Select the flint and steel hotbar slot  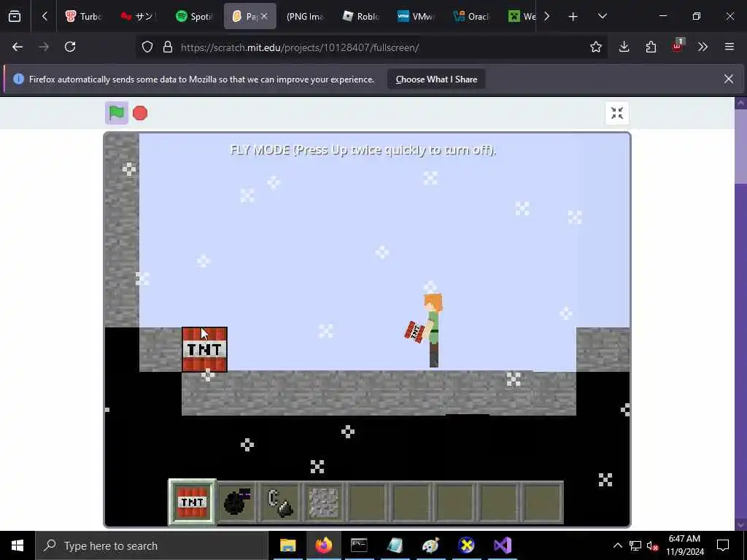[280, 502]
